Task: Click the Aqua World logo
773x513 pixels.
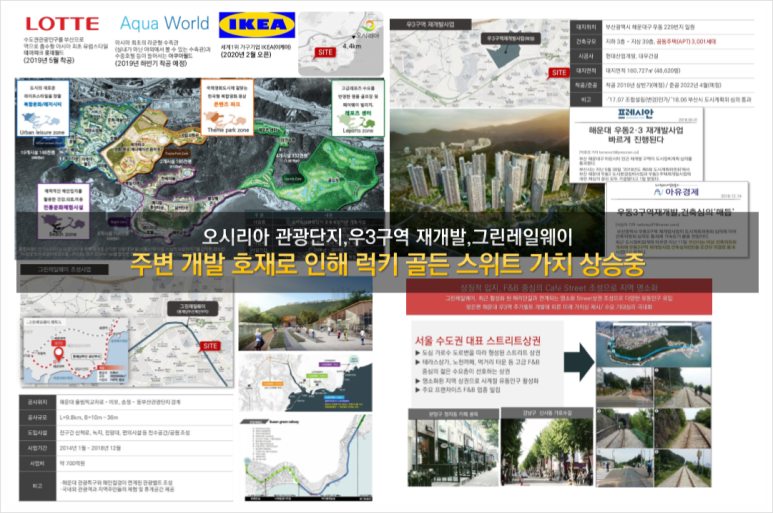Action: pyautogui.click(x=165, y=23)
